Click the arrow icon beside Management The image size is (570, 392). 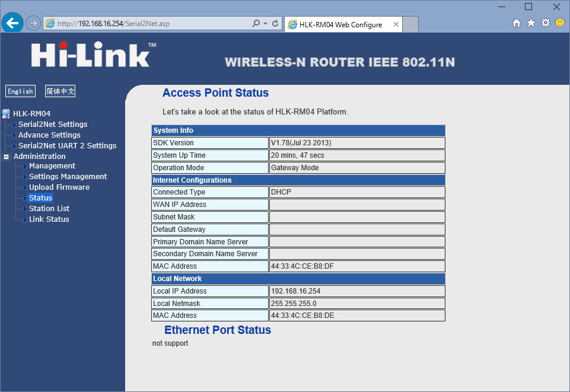point(25,166)
